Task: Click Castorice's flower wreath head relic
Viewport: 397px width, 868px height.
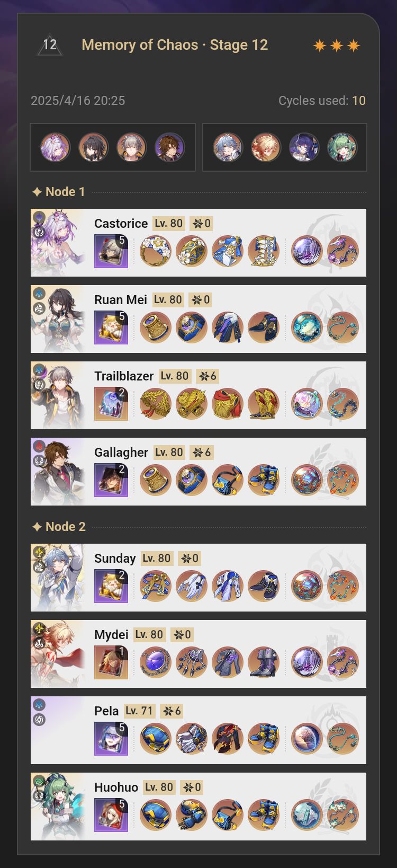Action: 156,251
